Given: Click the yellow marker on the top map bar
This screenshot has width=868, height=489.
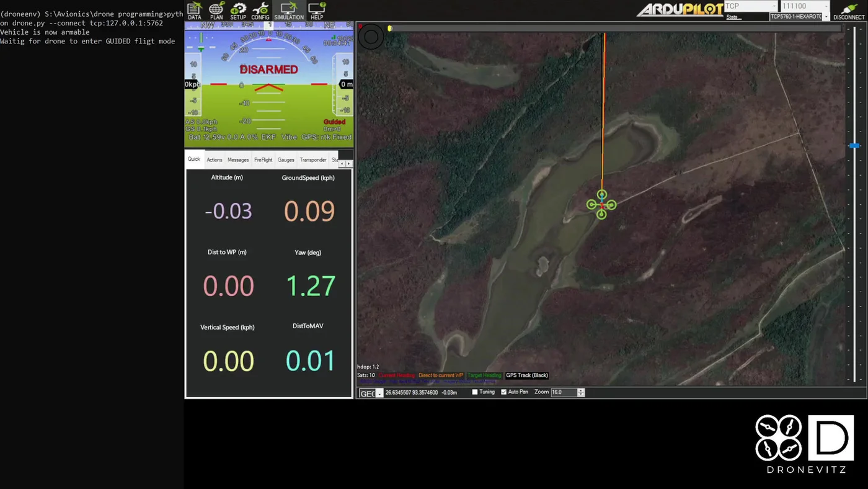Looking at the screenshot, I should tap(389, 29).
